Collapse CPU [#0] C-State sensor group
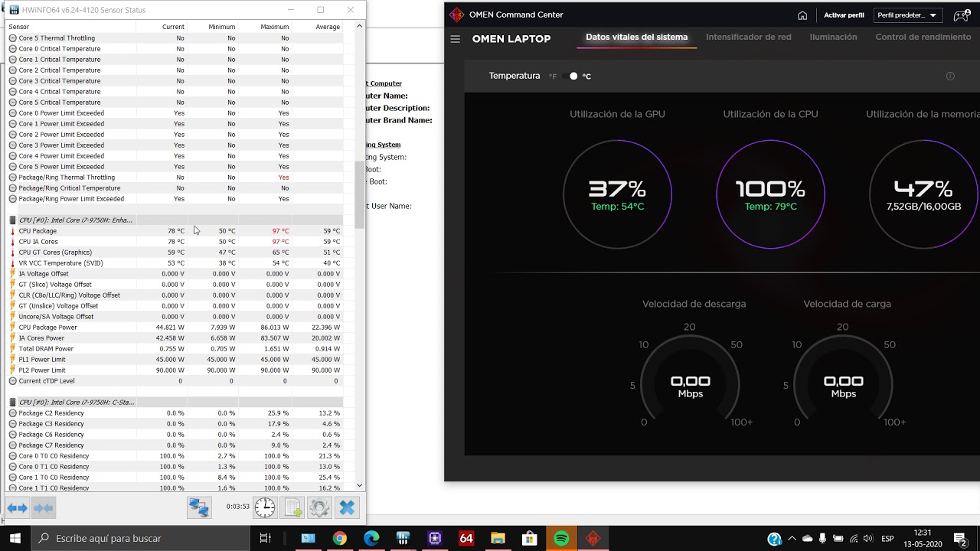 coord(12,403)
